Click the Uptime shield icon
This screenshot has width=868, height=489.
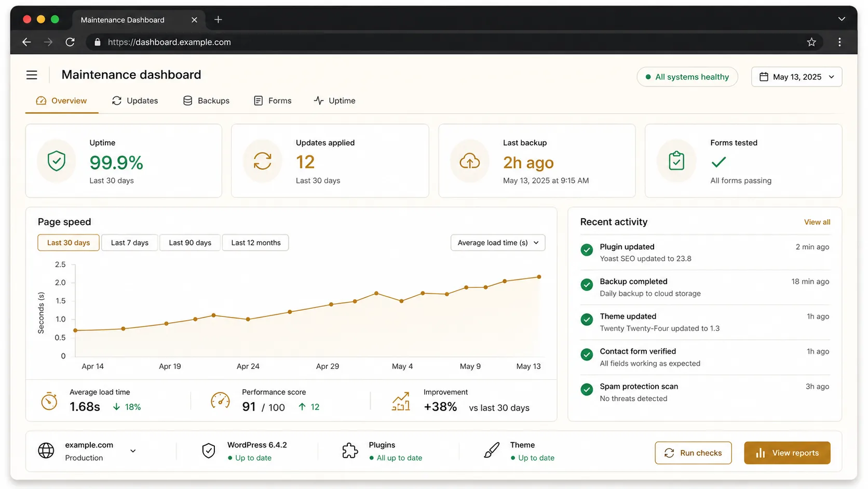(57, 161)
